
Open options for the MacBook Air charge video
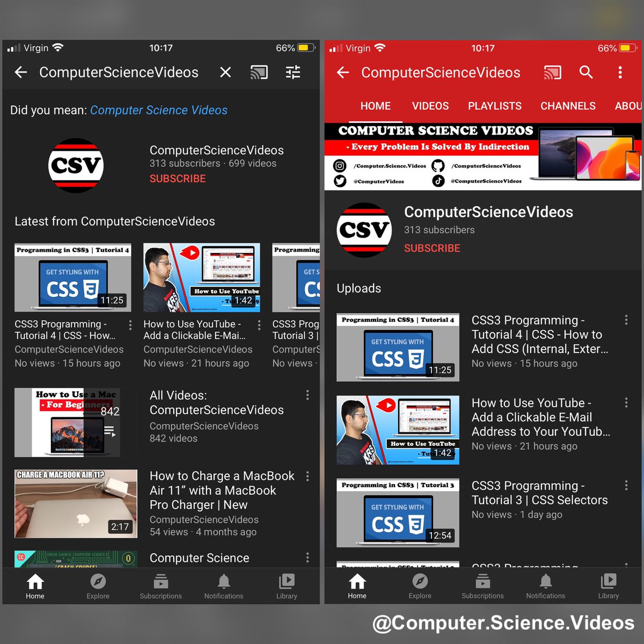[308, 477]
